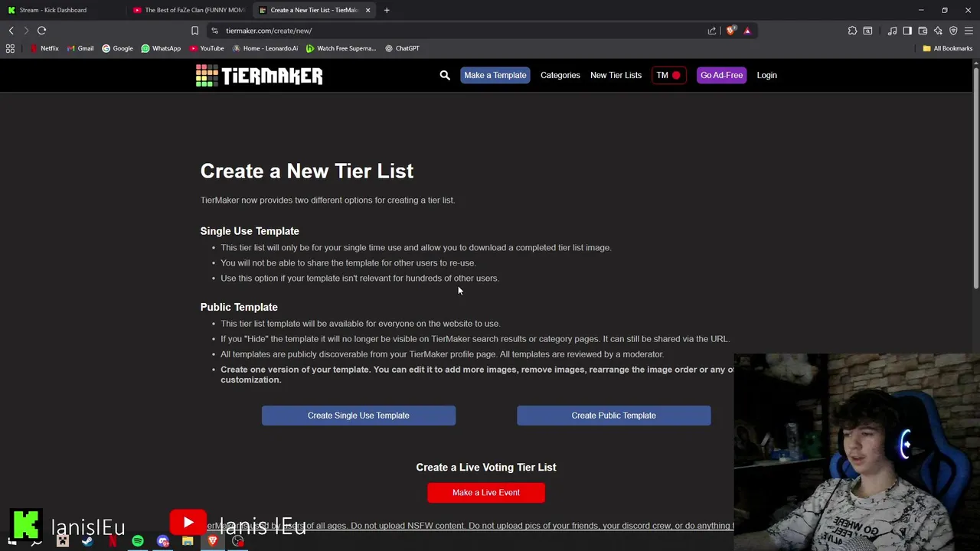Screen dimensions: 980x551
Task: Toggle the browser sidebar panel icon
Action: pos(907,31)
